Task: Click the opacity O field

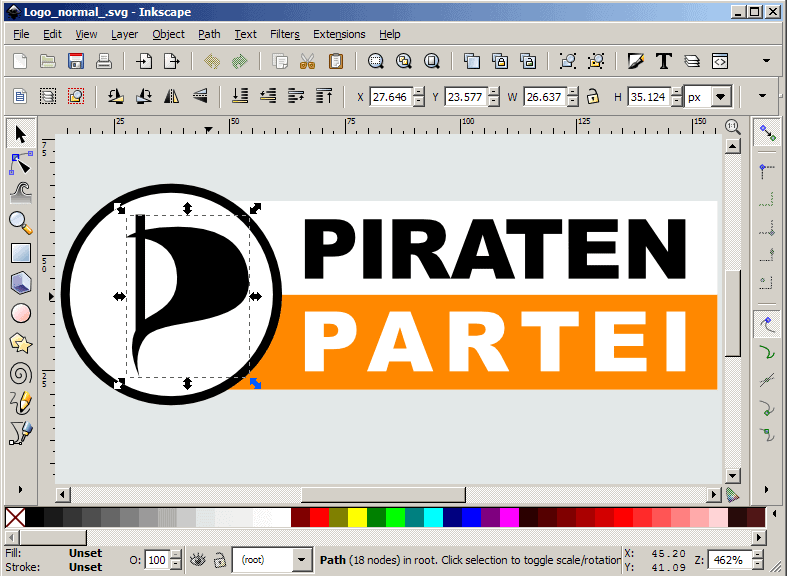Action: [157, 559]
